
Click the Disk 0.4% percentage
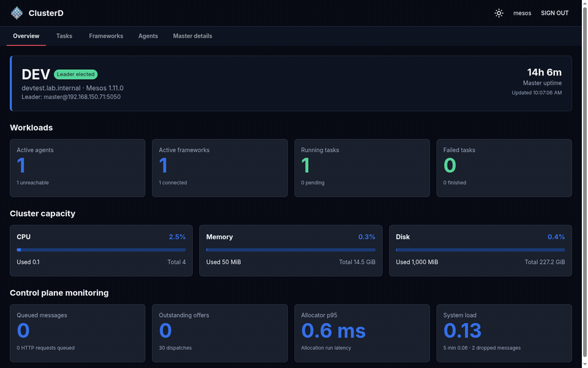pyautogui.click(x=556, y=237)
